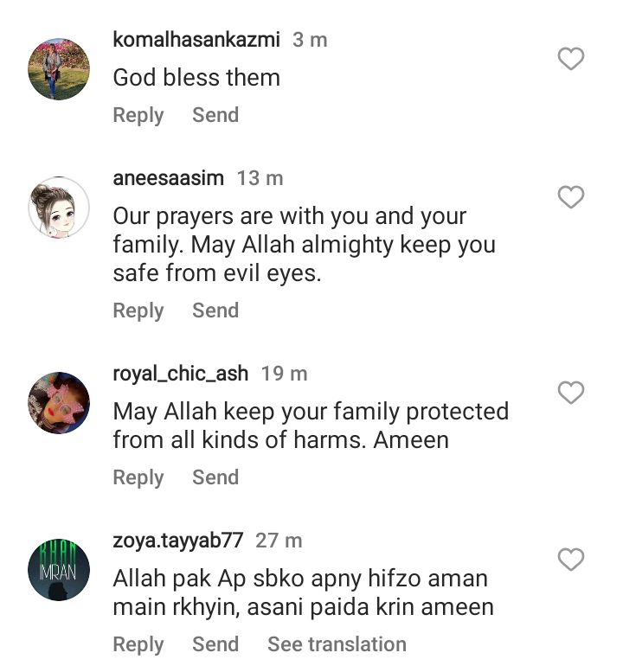Screen dimensions: 623x672
Task: Like royal_chic_ash's comment with the heart
Action: [x=571, y=392]
